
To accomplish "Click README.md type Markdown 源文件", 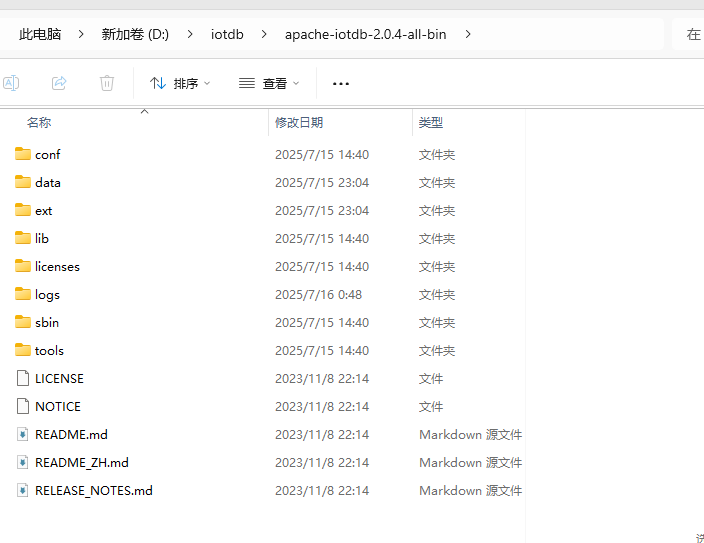I will 471,434.
